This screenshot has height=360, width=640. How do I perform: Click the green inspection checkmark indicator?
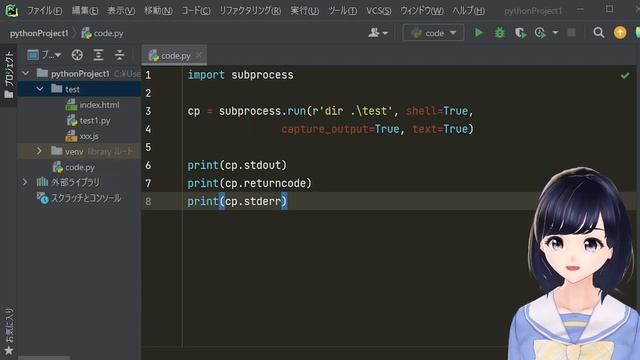624,76
